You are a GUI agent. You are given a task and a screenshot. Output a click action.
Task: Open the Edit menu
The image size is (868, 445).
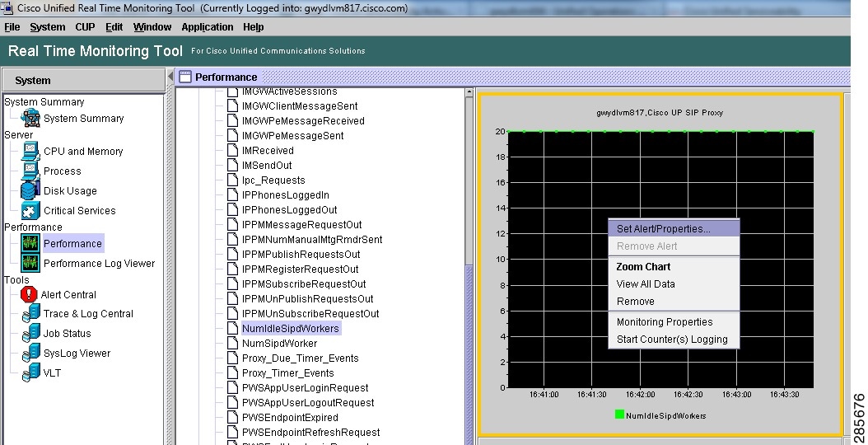114,26
